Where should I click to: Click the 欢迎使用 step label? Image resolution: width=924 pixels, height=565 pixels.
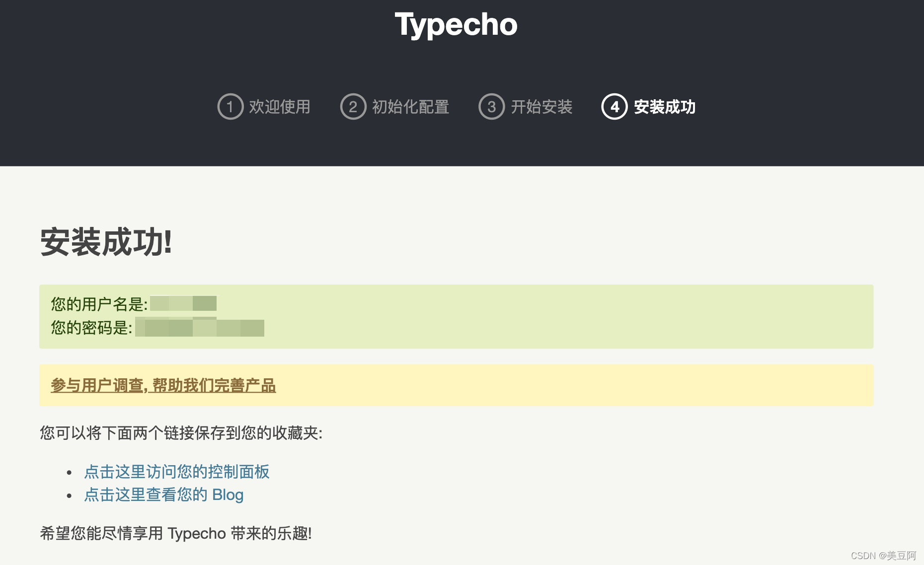tap(280, 107)
